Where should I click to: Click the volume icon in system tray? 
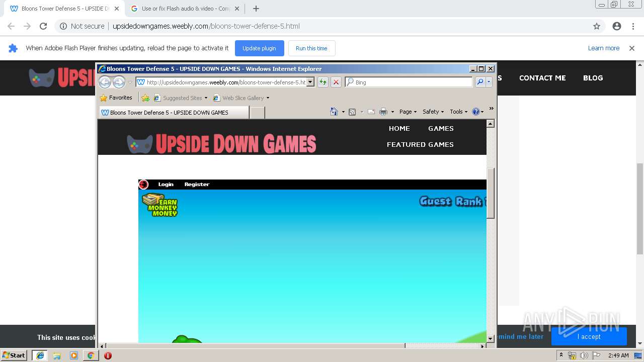coord(584,355)
